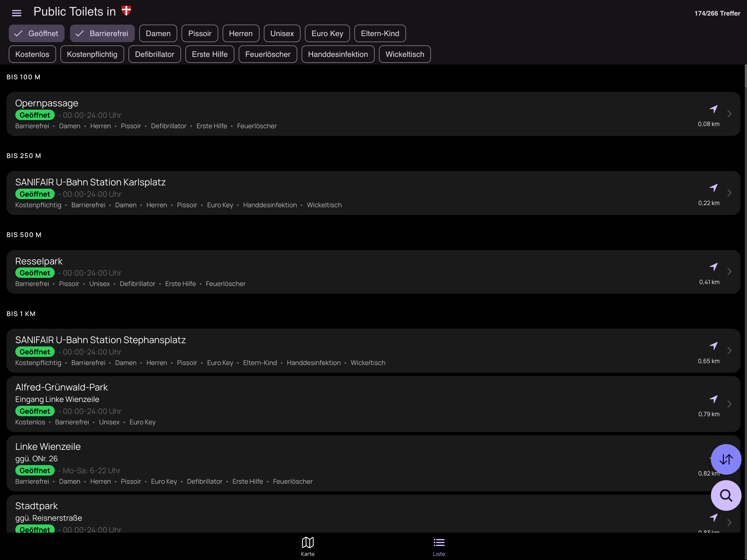
Task: Disable the Barrierefrei filter chip
Action: tap(102, 33)
